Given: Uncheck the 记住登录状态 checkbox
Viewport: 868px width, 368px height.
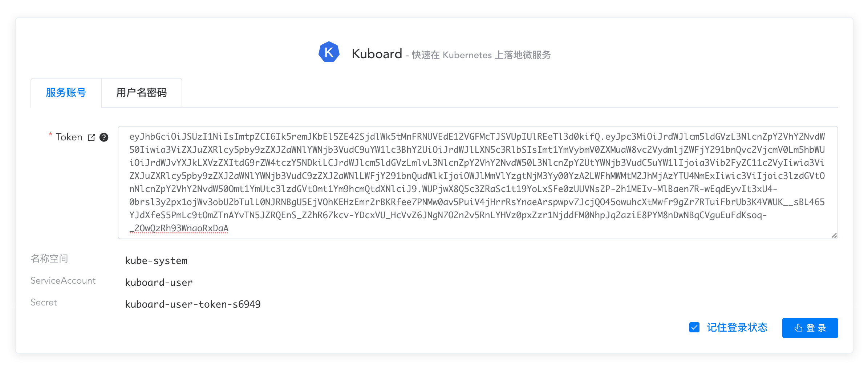Looking at the screenshot, I should [694, 328].
